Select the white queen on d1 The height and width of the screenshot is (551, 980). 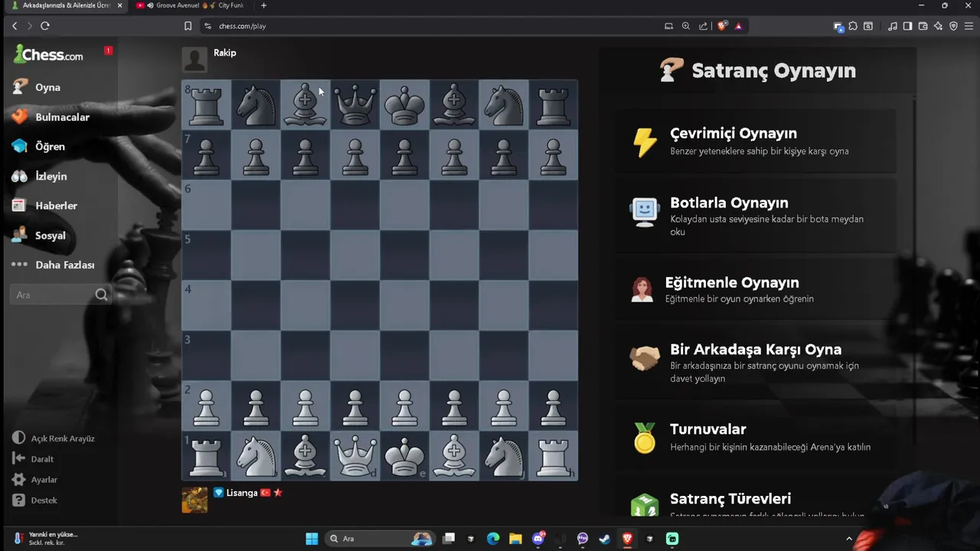[x=354, y=455]
